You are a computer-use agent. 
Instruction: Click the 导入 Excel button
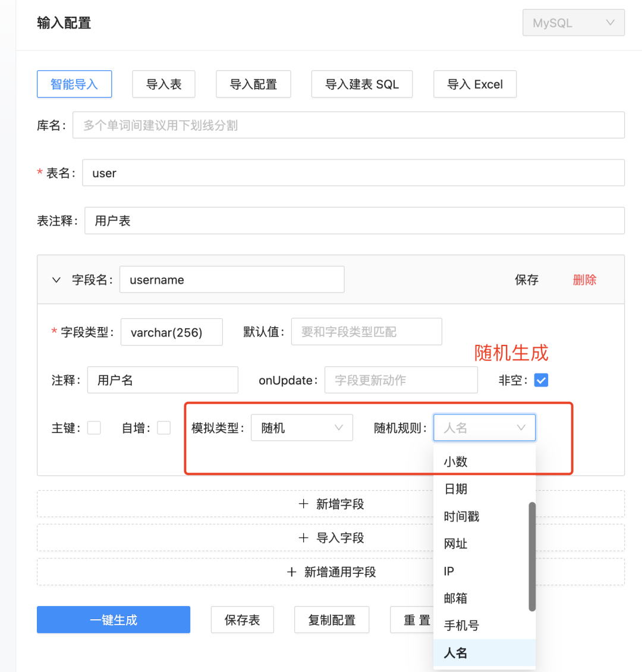474,84
